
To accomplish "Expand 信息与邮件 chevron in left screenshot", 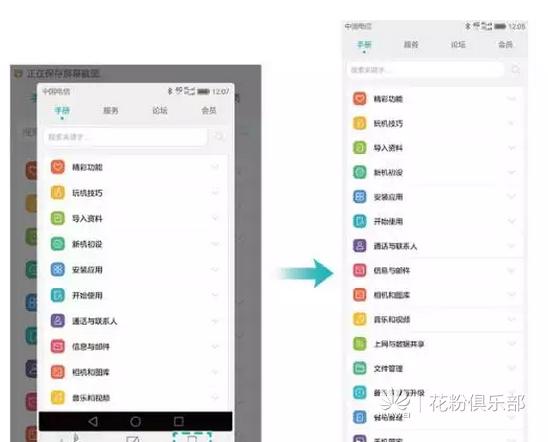I will tap(215, 346).
